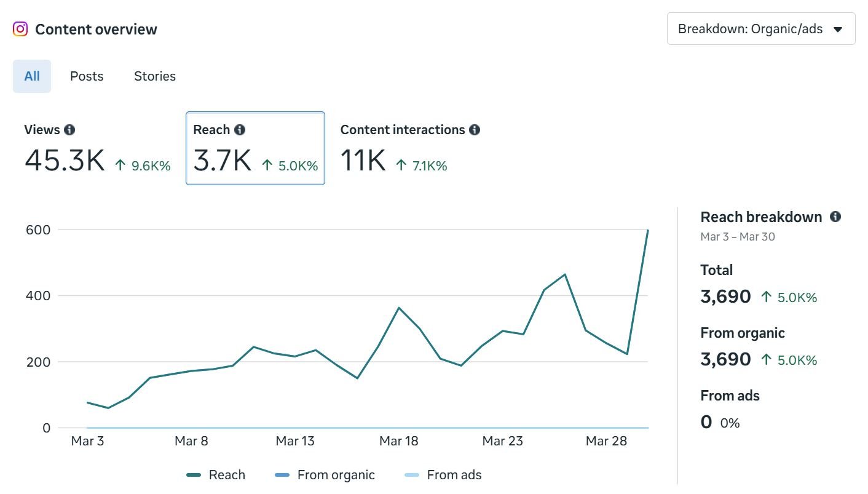Switch to the Stories tab
This screenshot has width=868, height=494.
point(154,76)
